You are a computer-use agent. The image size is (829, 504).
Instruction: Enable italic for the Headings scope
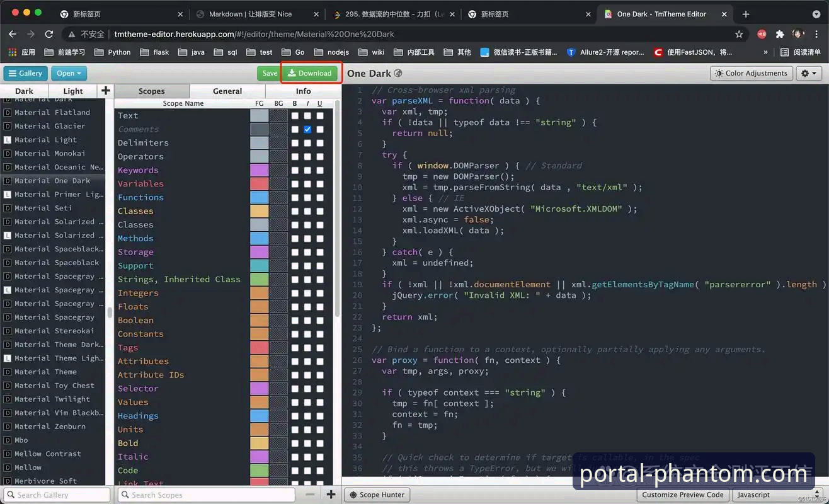point(307,416)
